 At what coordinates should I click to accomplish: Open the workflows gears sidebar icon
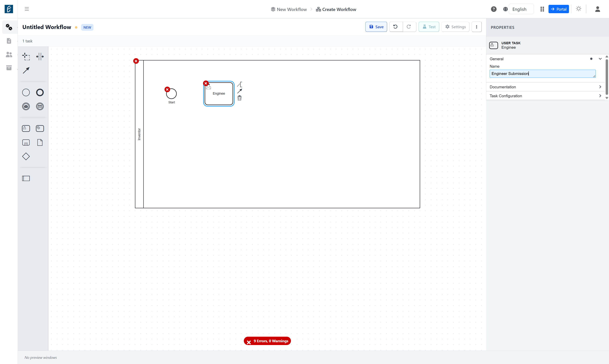pyautogui.click(x=9, y=27)
